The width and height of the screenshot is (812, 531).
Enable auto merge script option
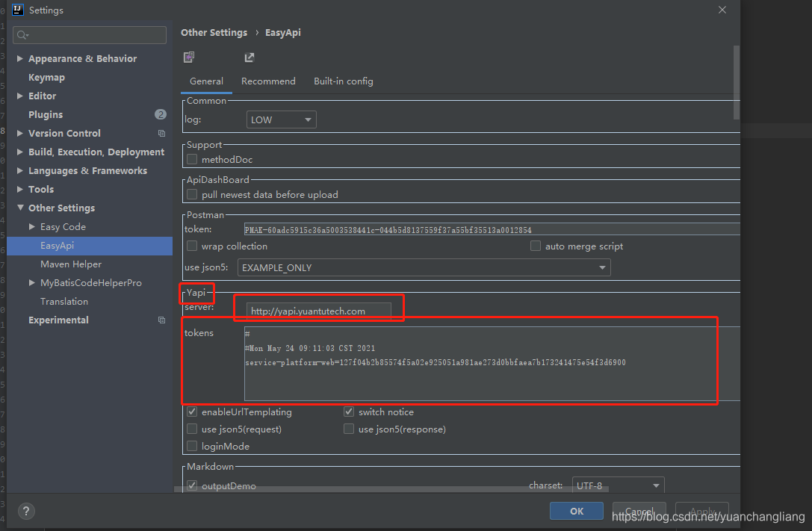pos(536,246)
